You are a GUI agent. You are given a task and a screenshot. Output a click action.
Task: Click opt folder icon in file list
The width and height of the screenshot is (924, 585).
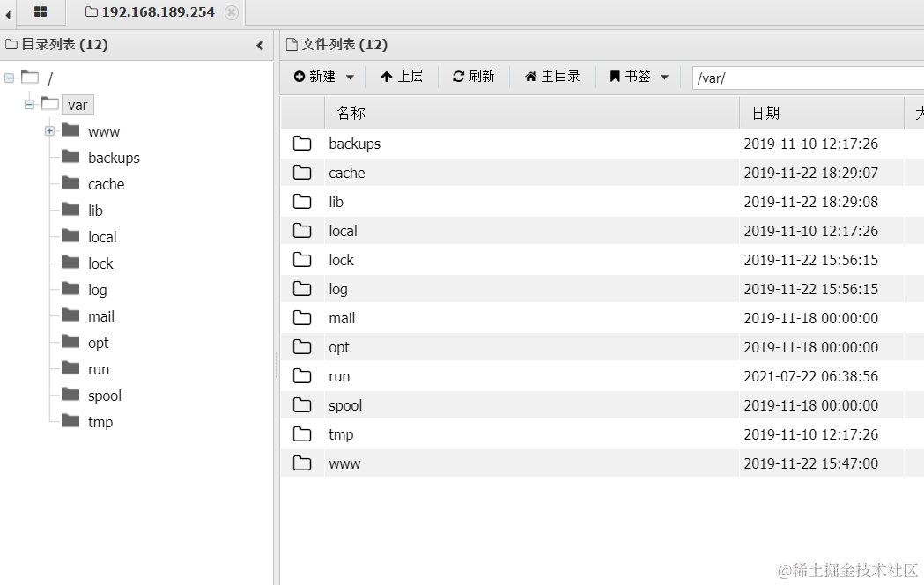[x=302, y=346]
